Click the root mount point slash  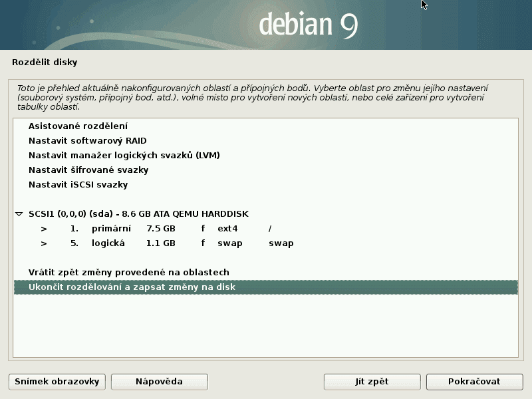coord(270,229)
